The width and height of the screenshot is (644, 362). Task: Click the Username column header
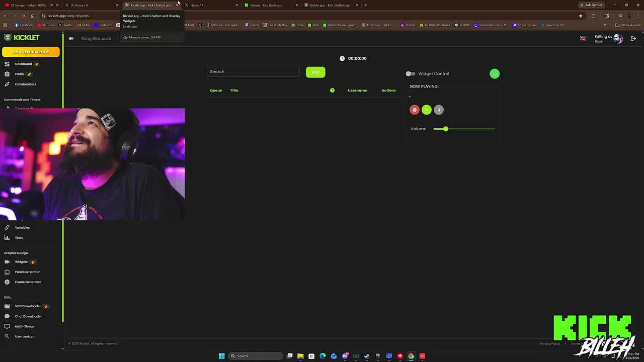point(357,90)
